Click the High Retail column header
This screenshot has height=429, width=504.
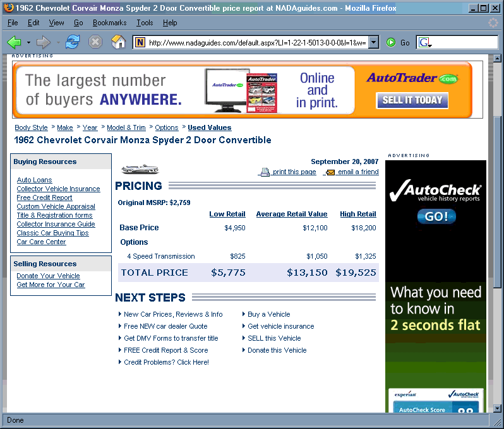[x=358, y=214]
